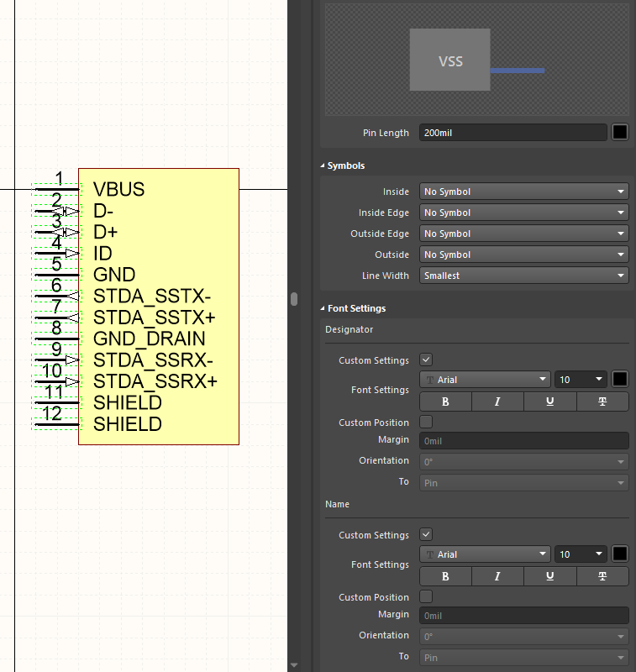The image size is (636, 672).
Task: Select pin 1 VBUS in schematic
Action: 57,189
